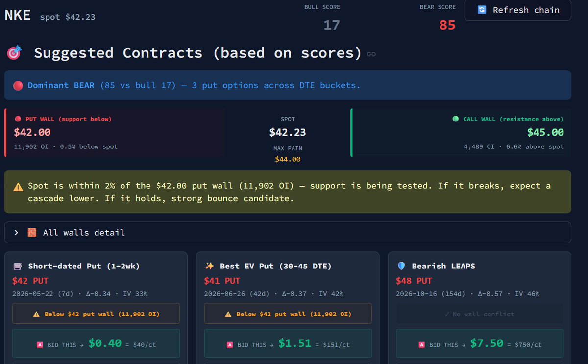
Task: Click the red circle before Dominant BEAR
Action: pos(18,86)
